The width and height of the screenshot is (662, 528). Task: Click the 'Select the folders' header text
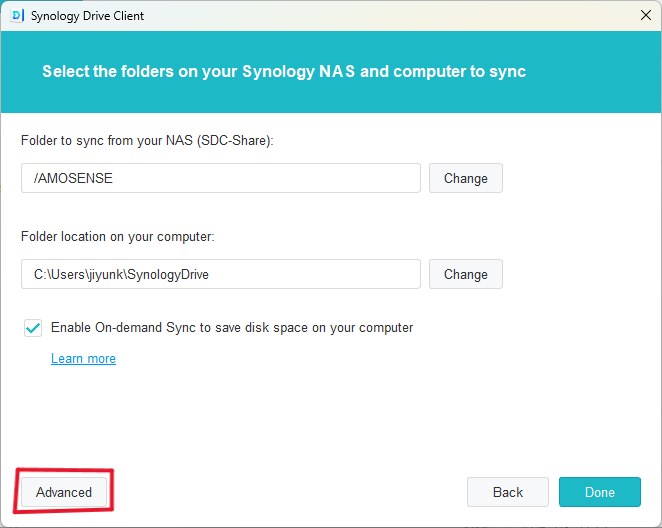click(x=283, y=72)
